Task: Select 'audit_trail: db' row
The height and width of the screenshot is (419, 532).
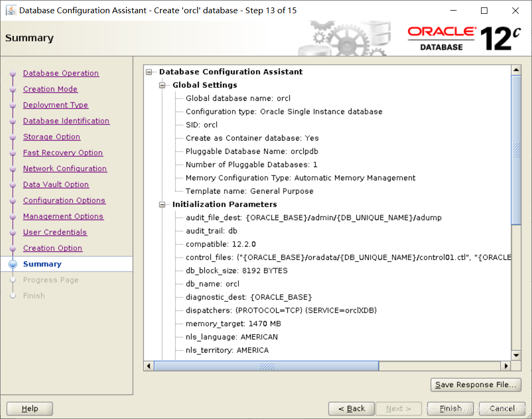Action: tap(211, 231)
